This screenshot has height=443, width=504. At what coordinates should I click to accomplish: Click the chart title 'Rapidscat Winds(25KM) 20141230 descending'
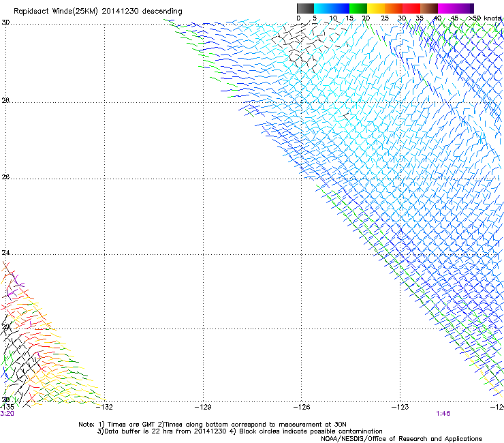[97, 12]
